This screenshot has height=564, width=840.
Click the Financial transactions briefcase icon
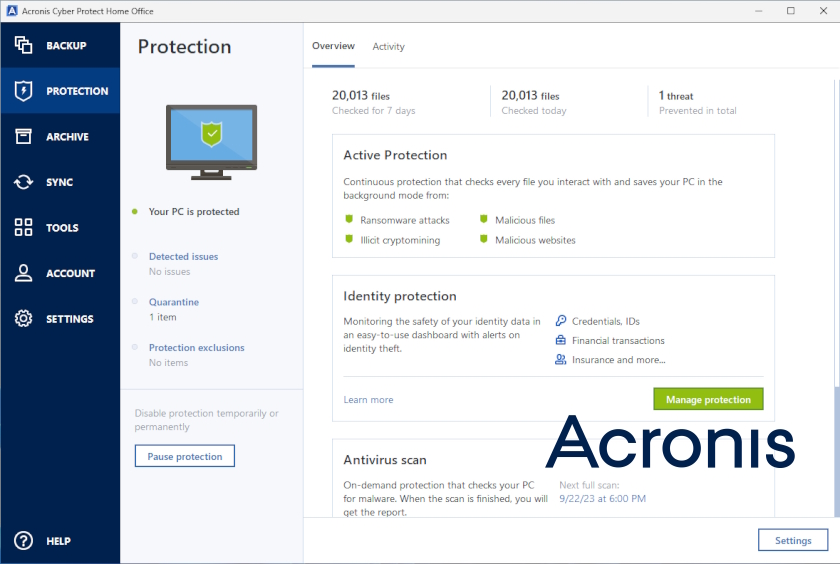(x=560, y=340)
